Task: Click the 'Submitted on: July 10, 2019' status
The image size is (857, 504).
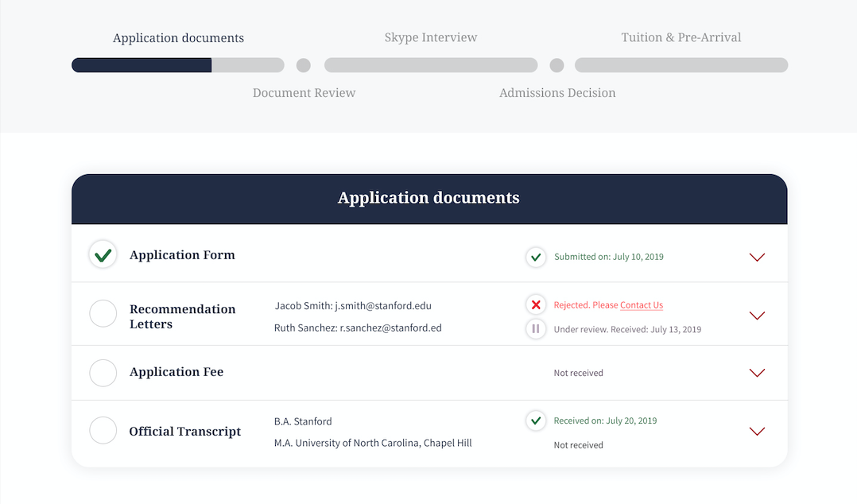Action: coord(609,257)
